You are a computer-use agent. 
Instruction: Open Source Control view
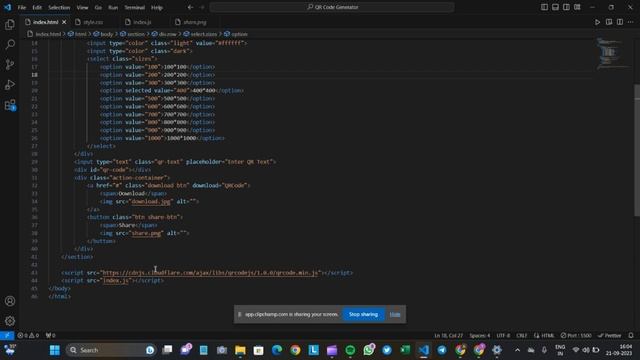(10, 64)
